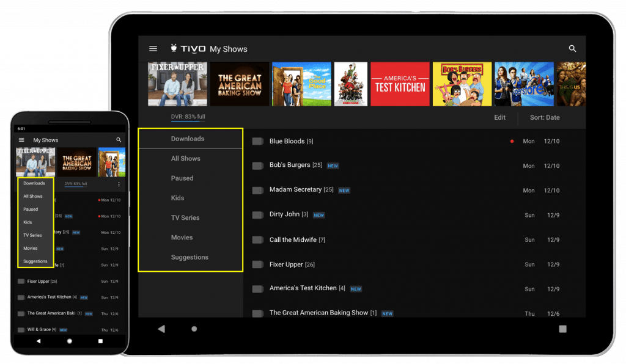Open the Bob's Burgers poster thumbnail
Viewport: 626px width, 364px height.
(x=462, y=84)
